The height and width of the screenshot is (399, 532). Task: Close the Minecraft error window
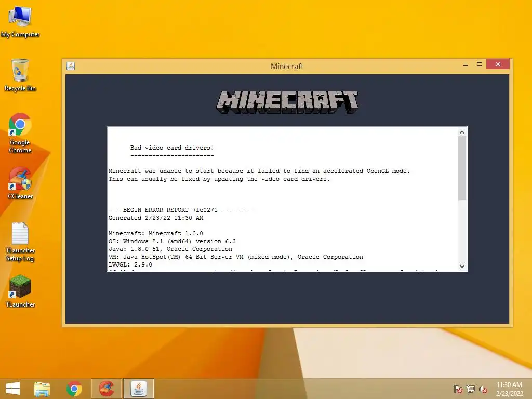pyautogui.click(x=498, y=64)
